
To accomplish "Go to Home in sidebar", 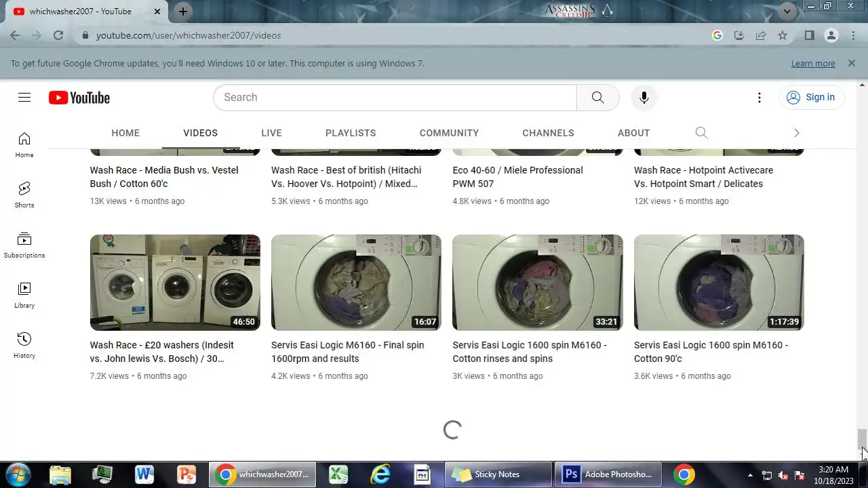I will coord(24,145).
